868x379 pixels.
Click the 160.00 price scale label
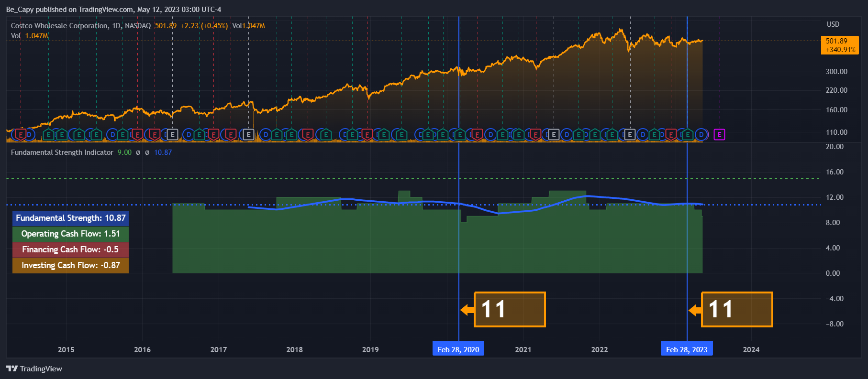836,110
